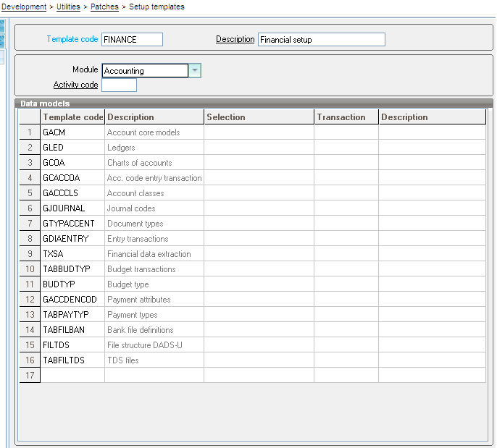Click the underlined Description label link
The width and height of the screenshot is (497, 448).
click(235, 39)
